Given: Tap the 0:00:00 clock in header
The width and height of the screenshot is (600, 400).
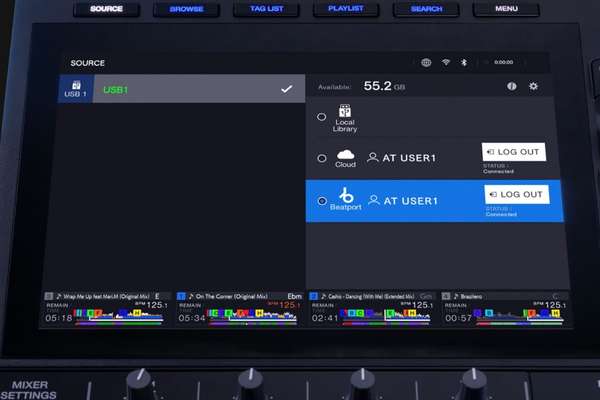Looking at the screenshot, I should pos(504,62).
